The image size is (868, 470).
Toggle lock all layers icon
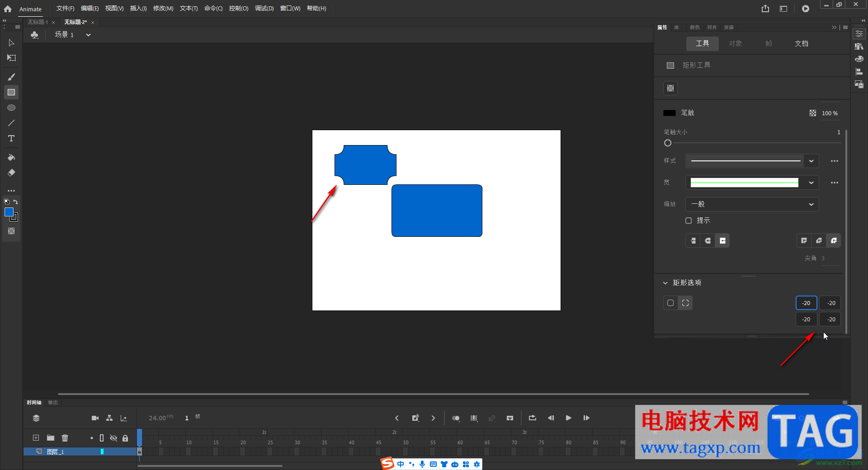point(125,438)
